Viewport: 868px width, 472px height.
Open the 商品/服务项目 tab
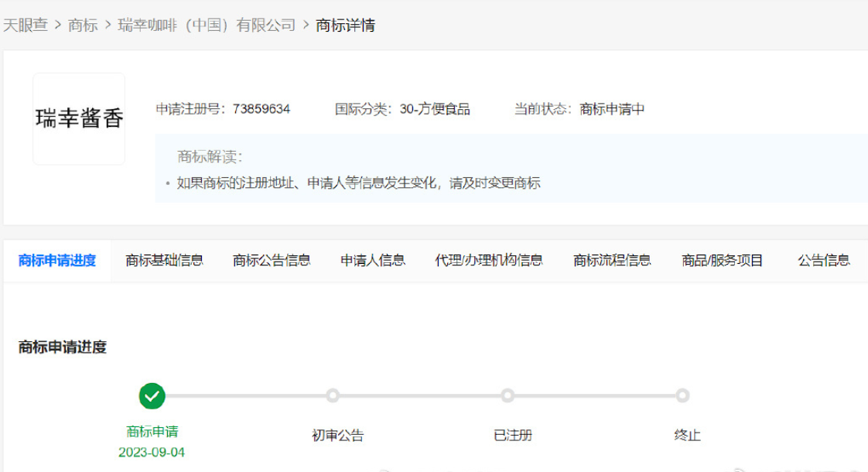pyautogui.click(x=722, y=261)
